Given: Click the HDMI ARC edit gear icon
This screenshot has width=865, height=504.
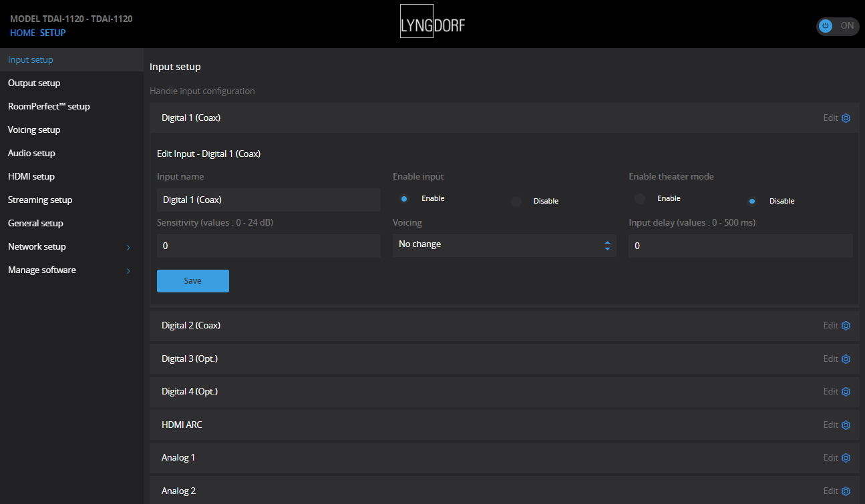Looking at the screenshot, I should point(846,425).
